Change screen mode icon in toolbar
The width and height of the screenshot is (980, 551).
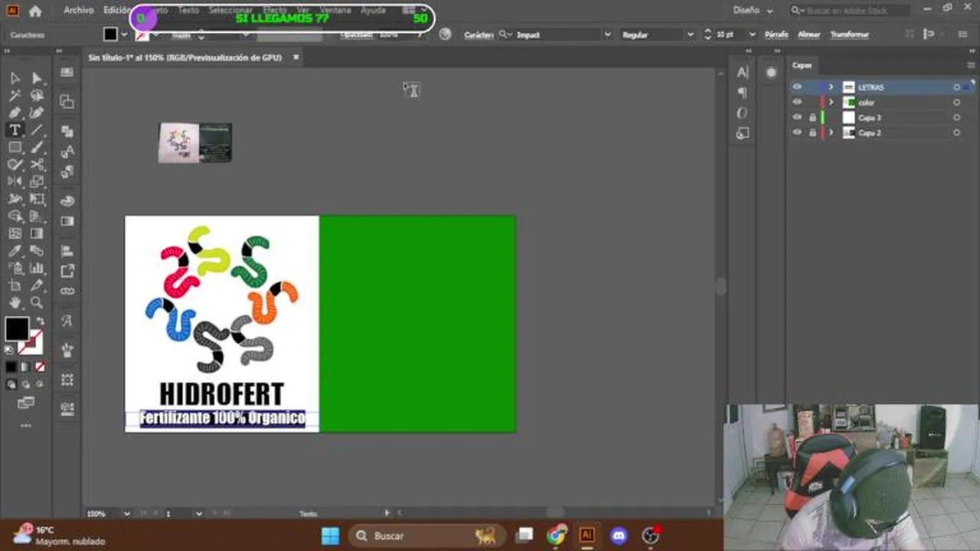tap(25, 403)
